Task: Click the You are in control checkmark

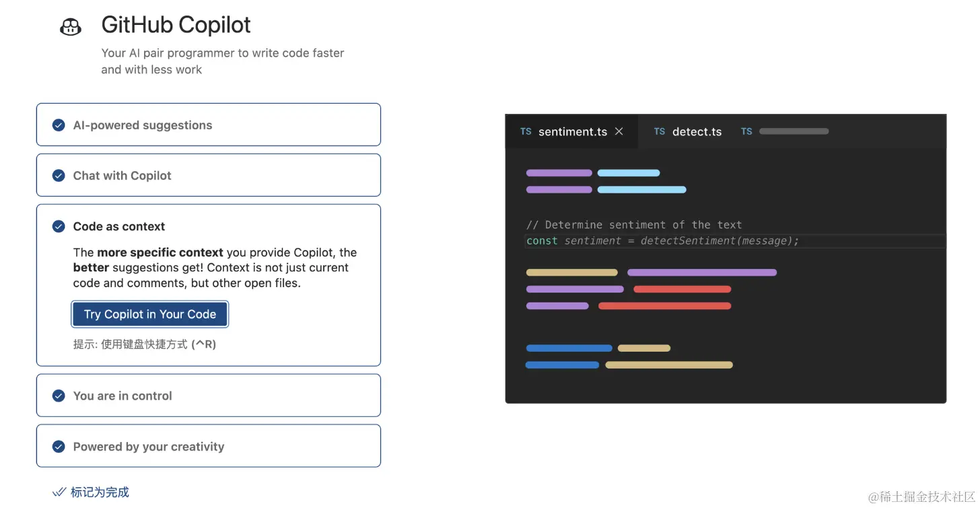Action: coord(59,396)
